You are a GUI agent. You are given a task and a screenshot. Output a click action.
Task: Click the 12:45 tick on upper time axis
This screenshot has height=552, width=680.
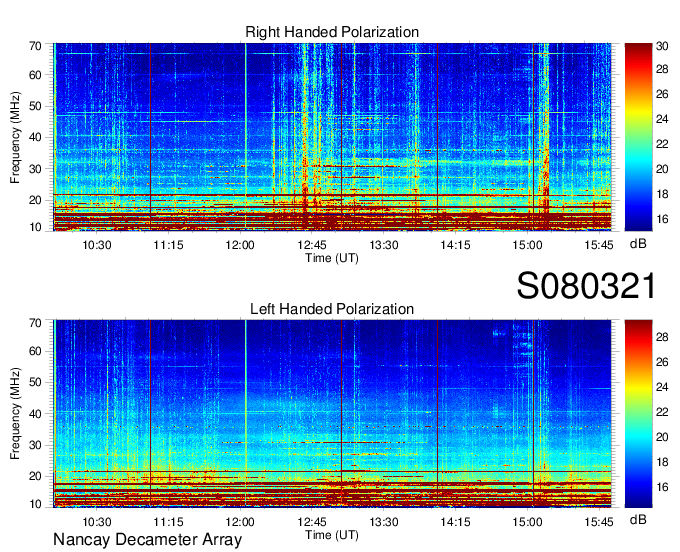click(312, 245)
